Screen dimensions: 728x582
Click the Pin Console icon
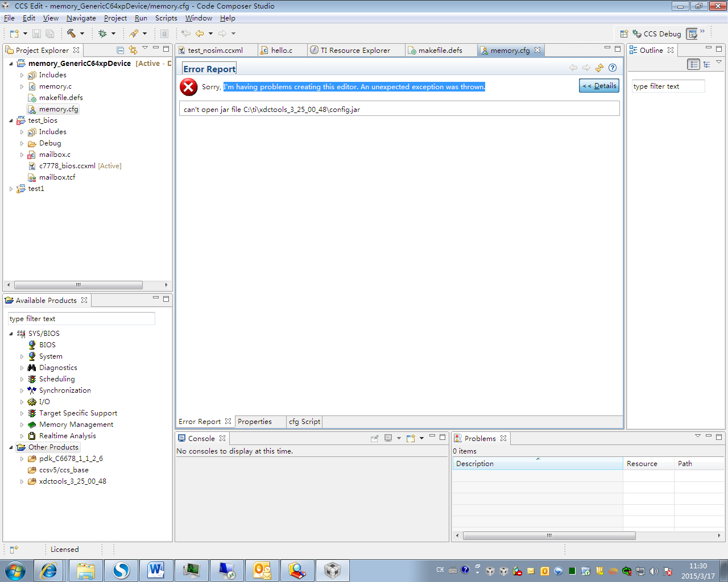374,438
